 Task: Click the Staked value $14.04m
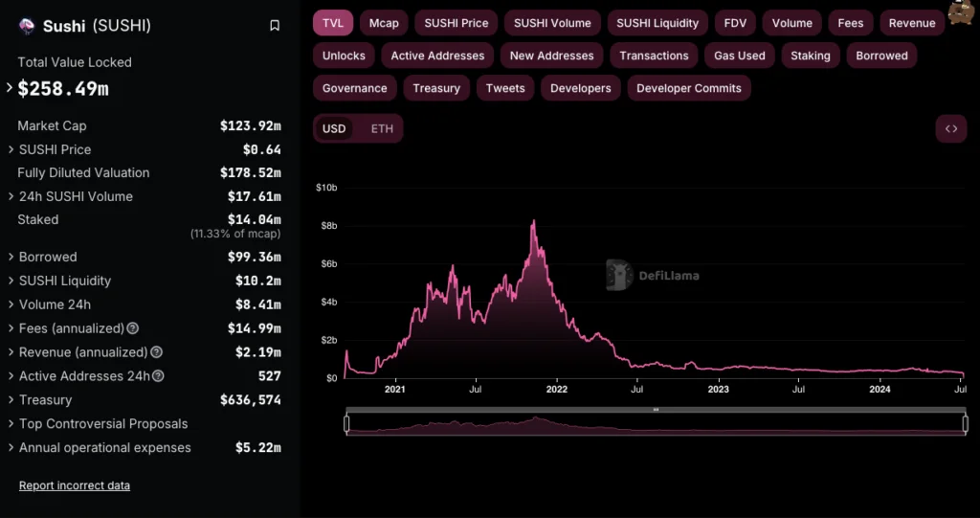pos(254,219)
